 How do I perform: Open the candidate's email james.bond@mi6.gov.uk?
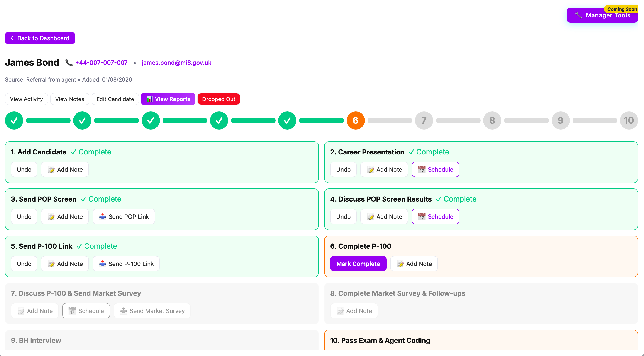[x=176, y=63]
